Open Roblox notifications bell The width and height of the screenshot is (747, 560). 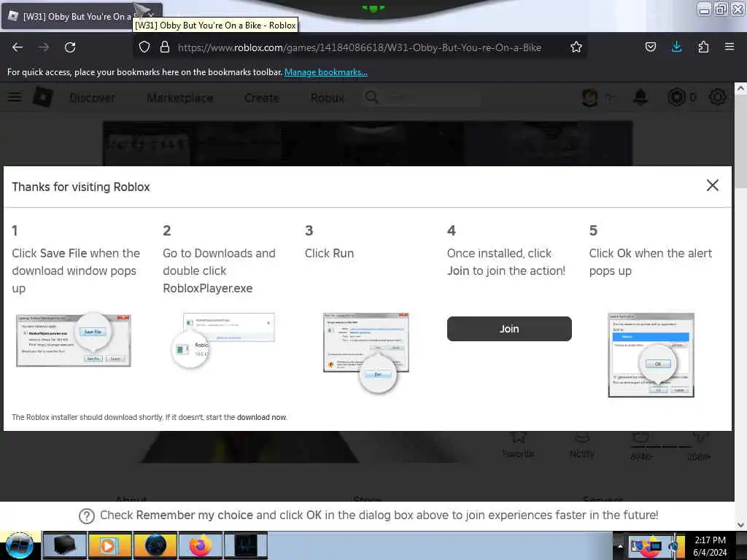(x=640, y=98)
